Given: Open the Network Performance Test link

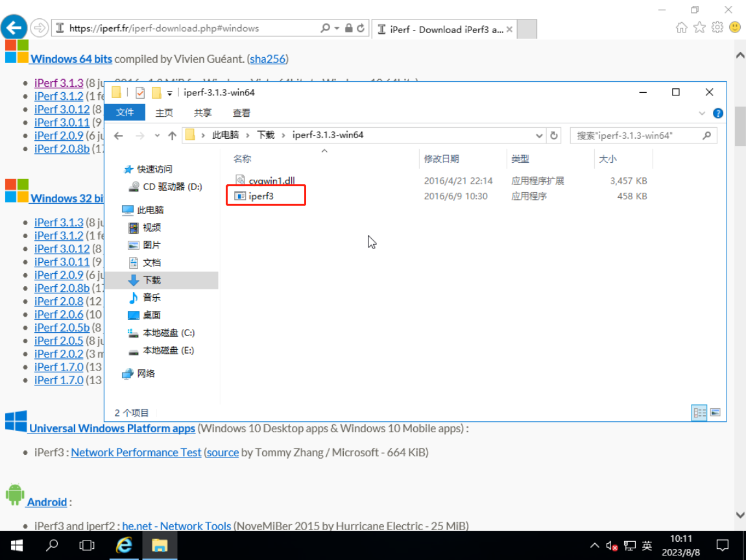Looking at the screenshot, I should 136,452.
